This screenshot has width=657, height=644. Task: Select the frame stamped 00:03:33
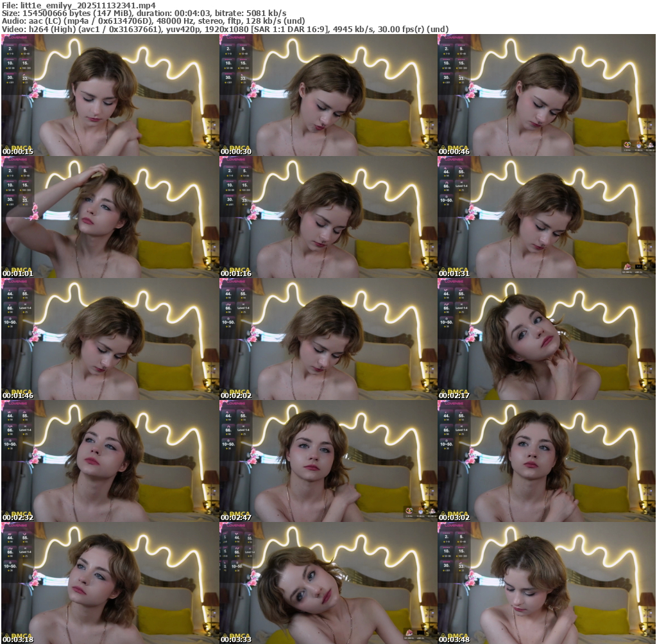[x=328, y=583]
